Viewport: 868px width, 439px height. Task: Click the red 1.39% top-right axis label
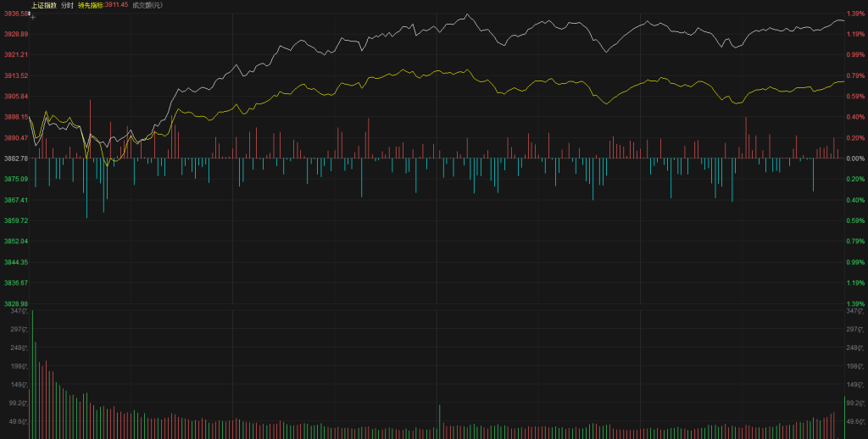tap(854, 14)
